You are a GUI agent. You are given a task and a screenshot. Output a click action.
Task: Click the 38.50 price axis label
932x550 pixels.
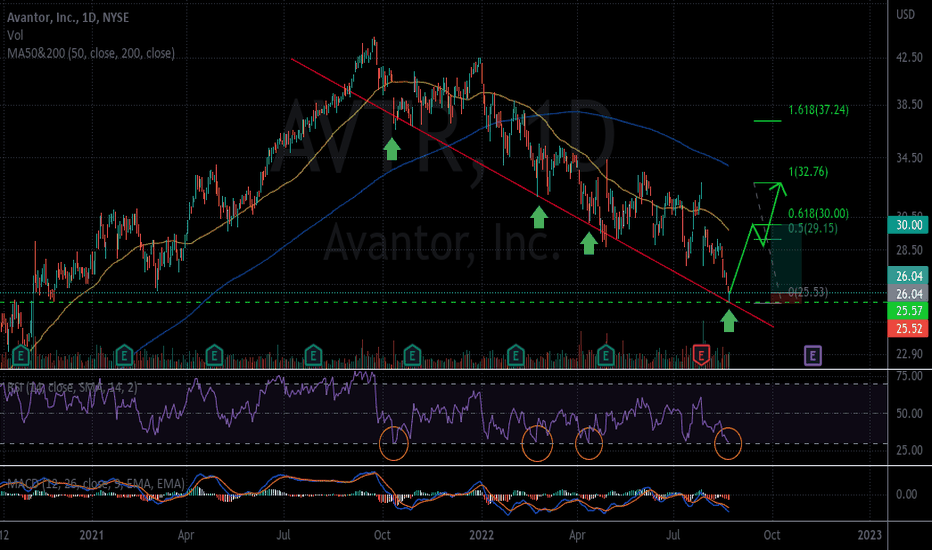click(x=909, y=105)
